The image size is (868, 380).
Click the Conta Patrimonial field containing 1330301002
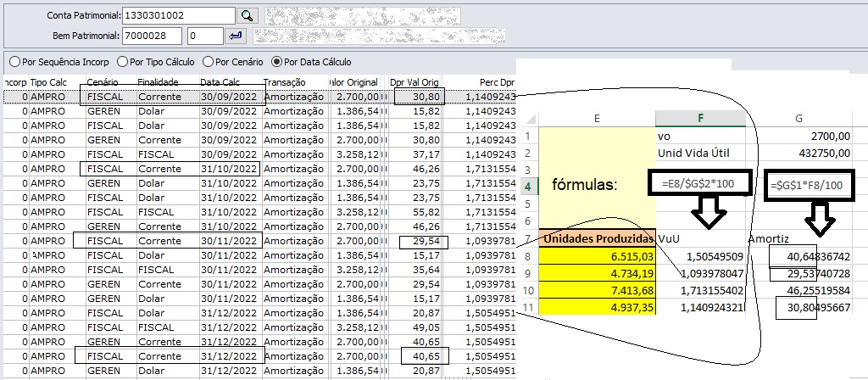click(x=178, y=15)
